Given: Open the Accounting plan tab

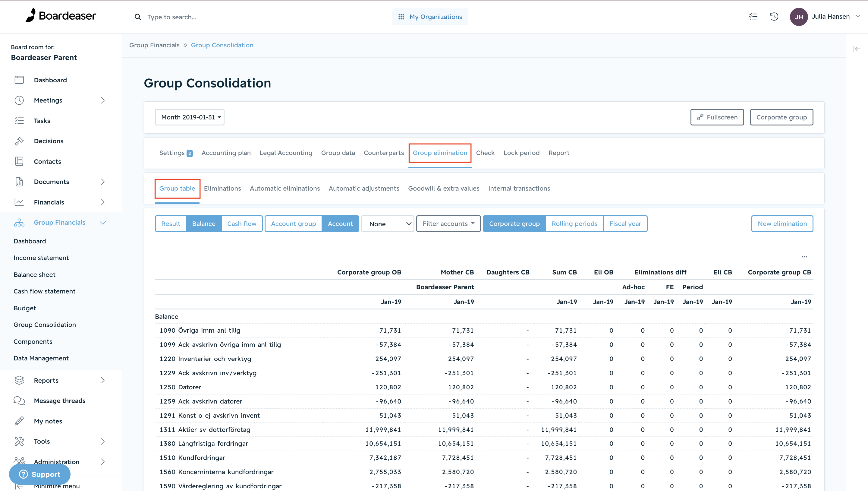Looking at the screenshot, I should 226,153.
